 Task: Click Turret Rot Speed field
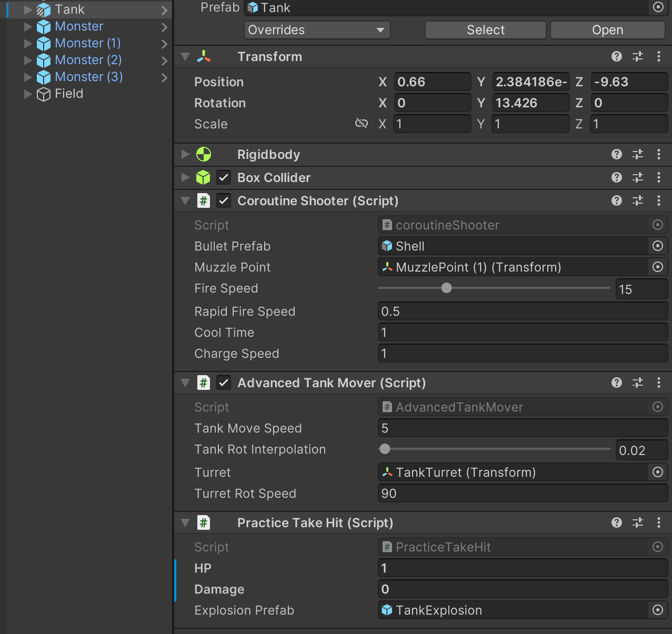523,493
